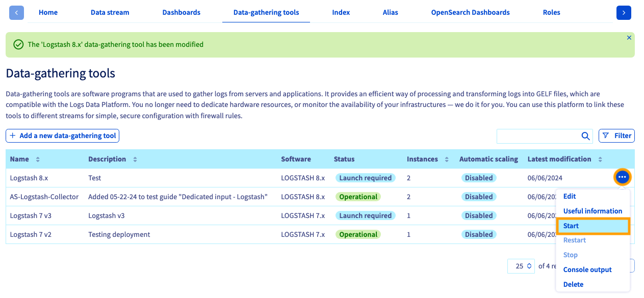Sort by Latest modification column arrows
644x298 pixels.
tap(600, 159)
